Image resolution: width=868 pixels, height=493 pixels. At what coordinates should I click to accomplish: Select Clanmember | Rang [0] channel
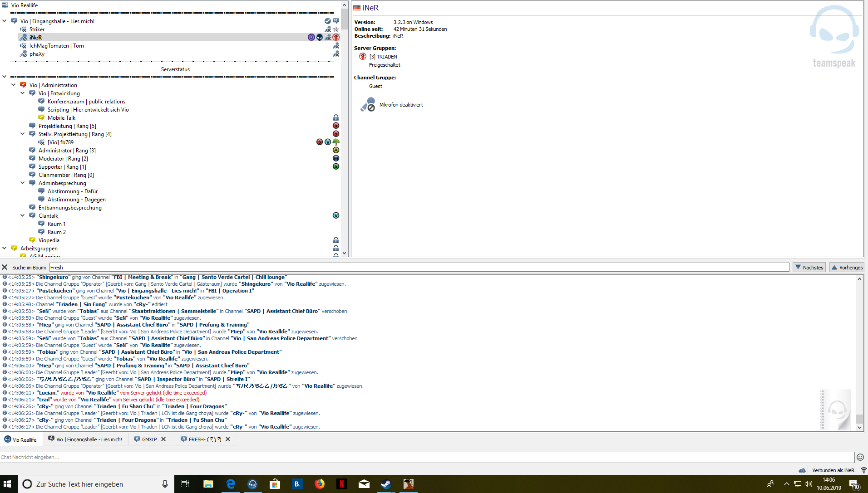(x=66, y=175)
